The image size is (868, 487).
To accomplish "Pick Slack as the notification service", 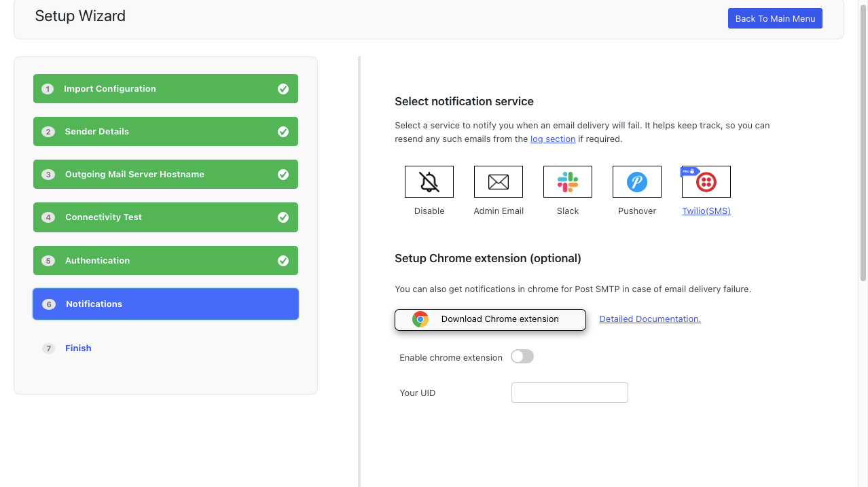I will [x=567, y=181].
